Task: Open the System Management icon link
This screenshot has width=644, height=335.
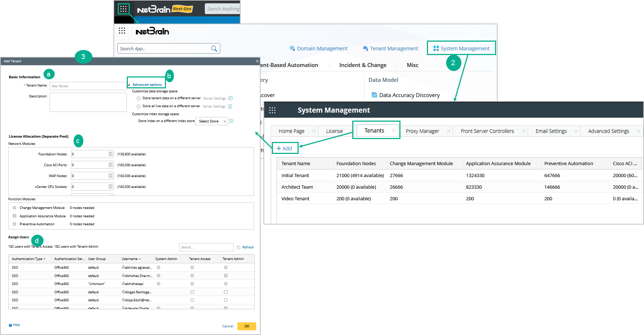Action: pos(436,49)
